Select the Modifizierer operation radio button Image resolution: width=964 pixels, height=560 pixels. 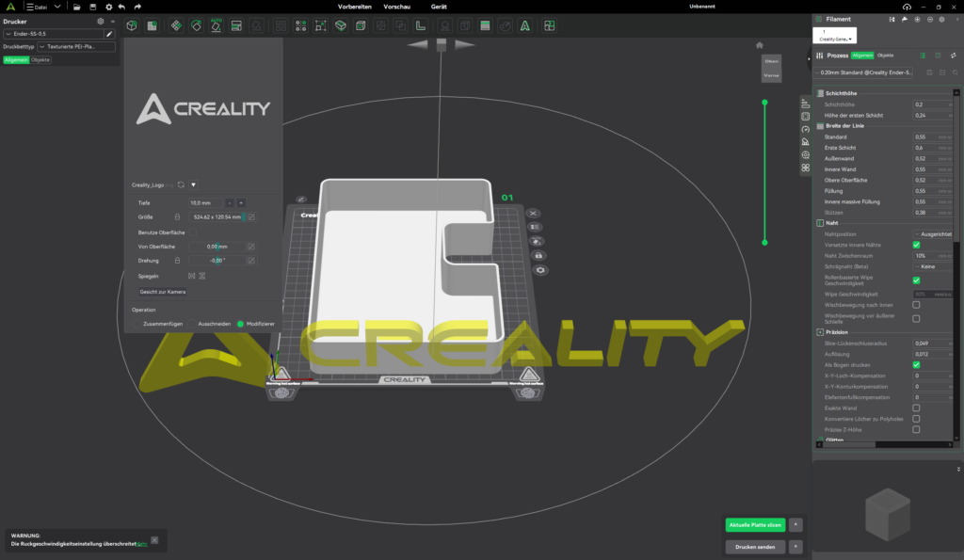point(240,324)
